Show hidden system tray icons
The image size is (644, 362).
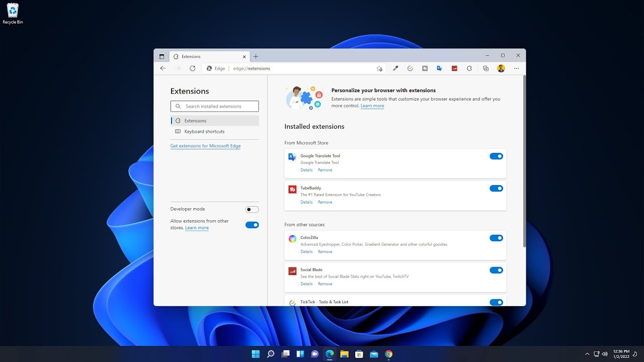(587, 354)
